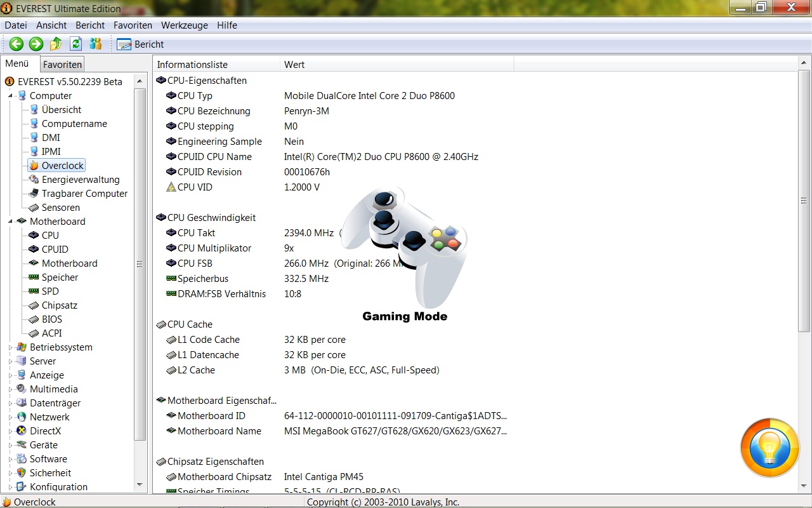This screenshot has width=812, height=508.
Task: Select the Overclock flame icon item
Action: (34, 166)
